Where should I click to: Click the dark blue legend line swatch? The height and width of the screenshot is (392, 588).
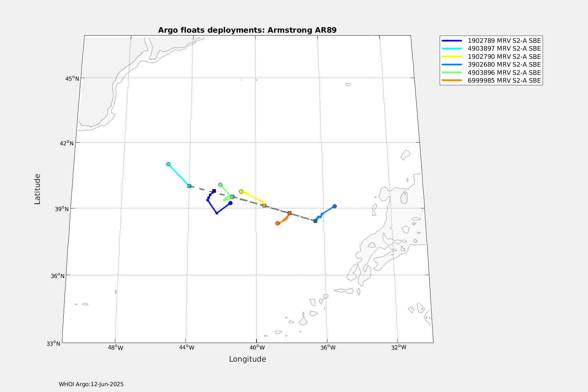(x=452, y=41)
